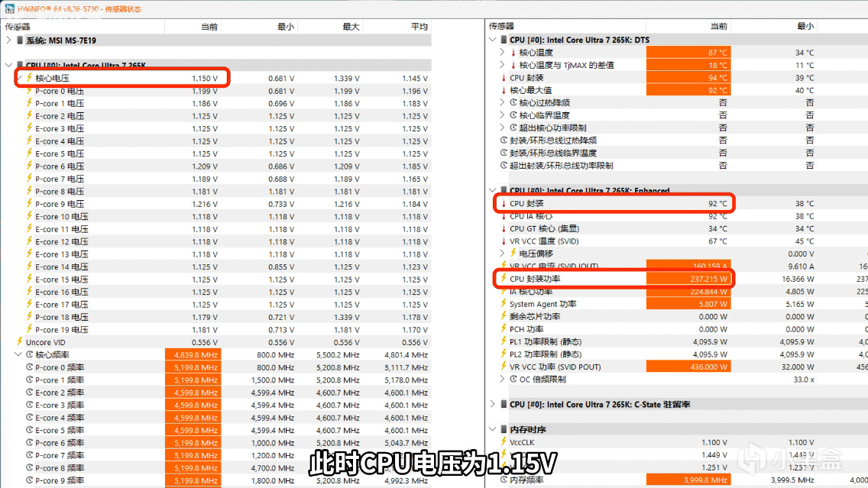The height and width of the screenshot is (488, 868).
Task: Click the lightning icon beside VR VCC 功率 (SVID POUT)
Action: coord(504,367)
